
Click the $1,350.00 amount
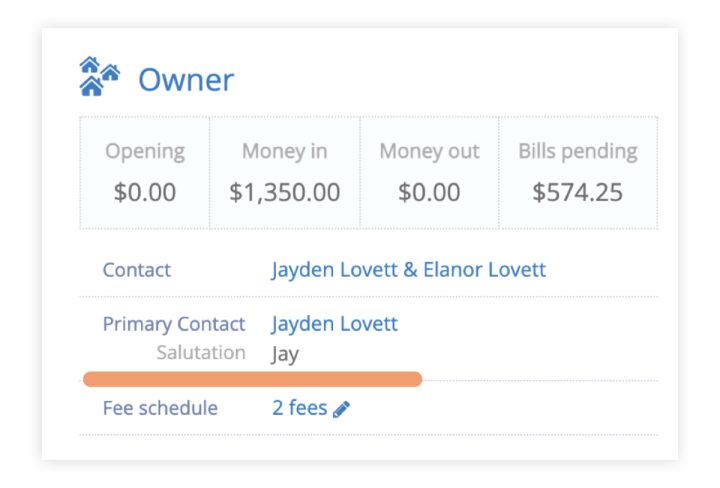pyautogui.click(x=285, y=192)
